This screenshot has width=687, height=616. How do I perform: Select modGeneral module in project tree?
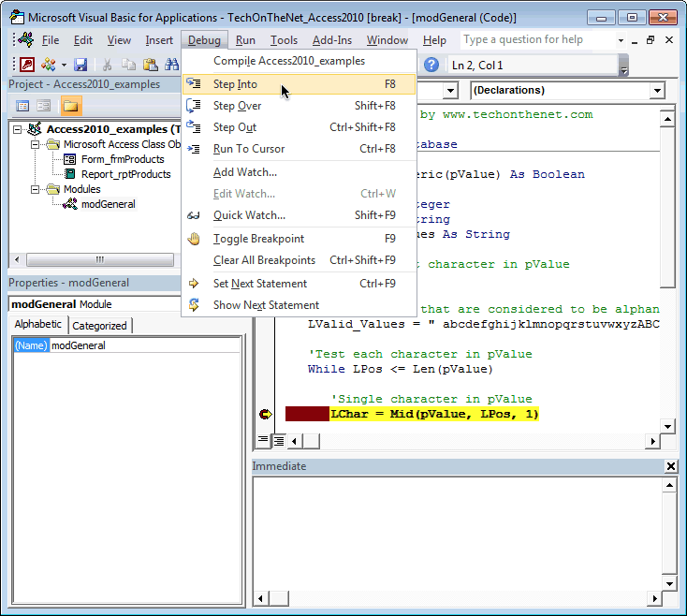[109, 204]
